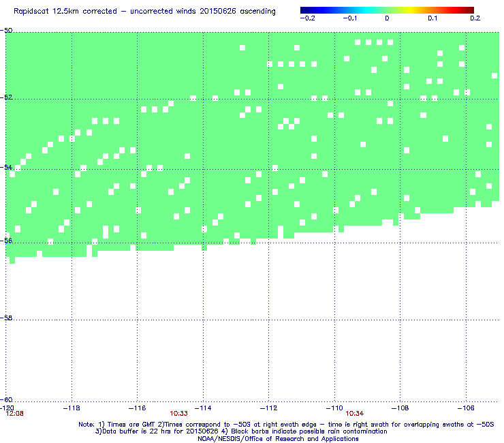Click the NOAA/NESDIS/Office of Research and Applications credit

[278, 439]
